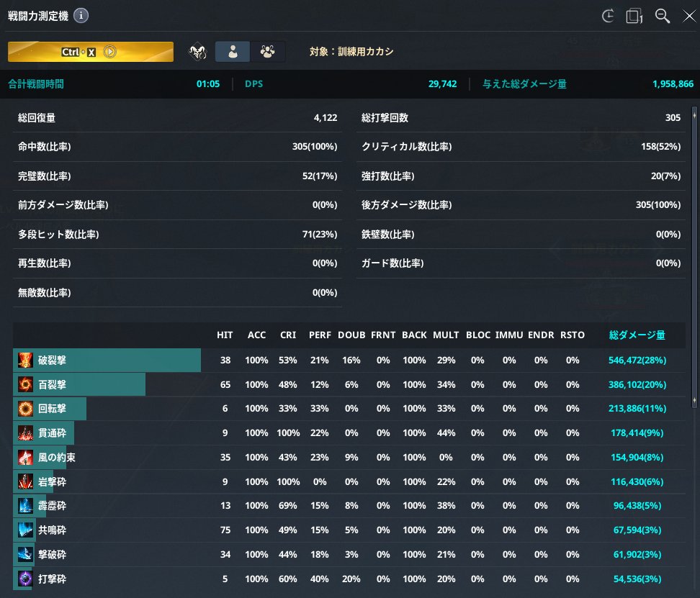
Task: Click the 貫通砕 skill icon
Action: pyautogui.click(x=25, y=432)
